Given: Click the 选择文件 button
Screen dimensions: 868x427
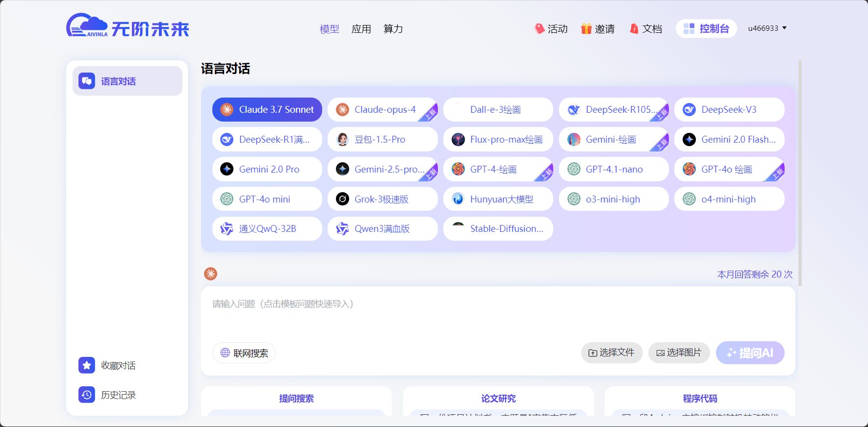Looking at the screenshot, I should pyautogui.click(x=612, y=353).
